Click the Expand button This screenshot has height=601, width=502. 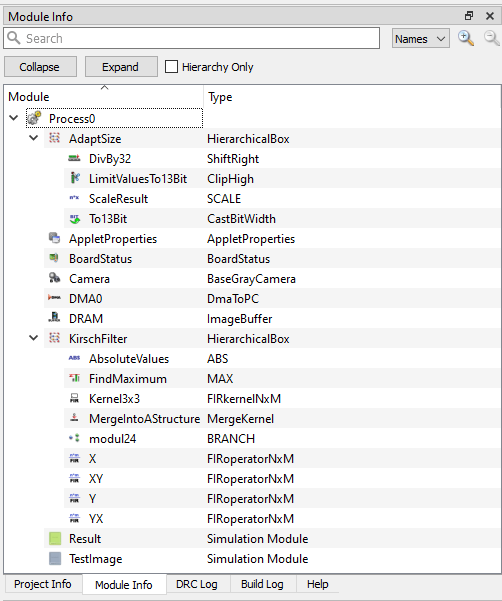(121, 67)
